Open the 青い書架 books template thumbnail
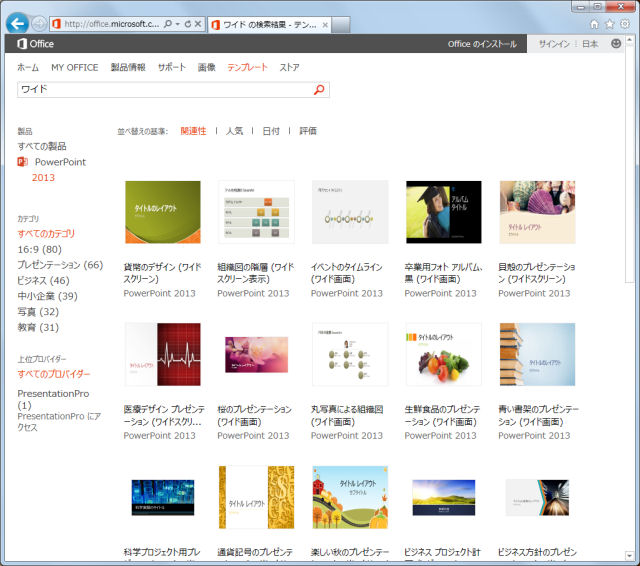Viewport: 640px width, 566px height. [537, 354]
